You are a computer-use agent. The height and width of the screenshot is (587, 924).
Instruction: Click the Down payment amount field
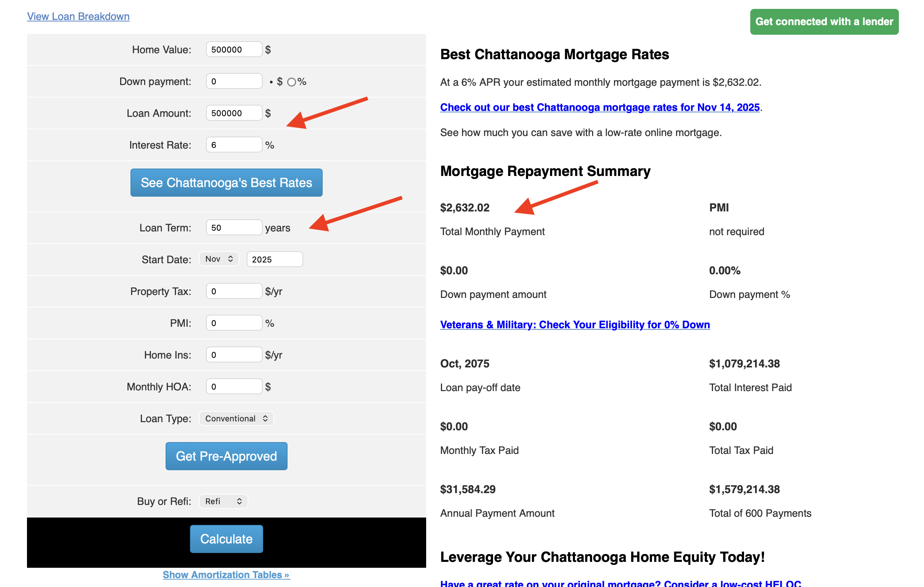pos(234,81)
